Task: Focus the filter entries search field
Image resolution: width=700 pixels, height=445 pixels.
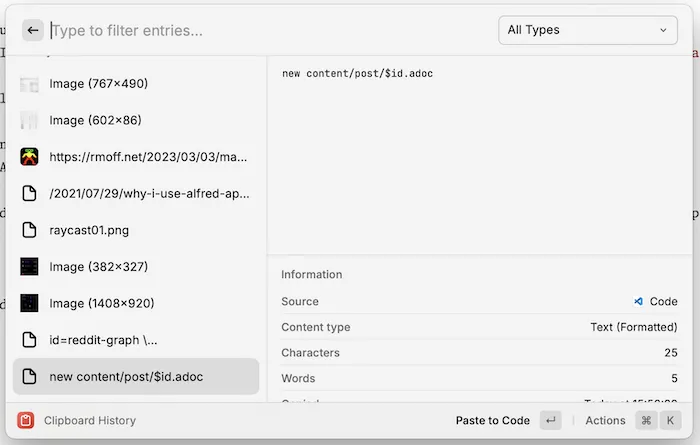Action: coord(270,30)
